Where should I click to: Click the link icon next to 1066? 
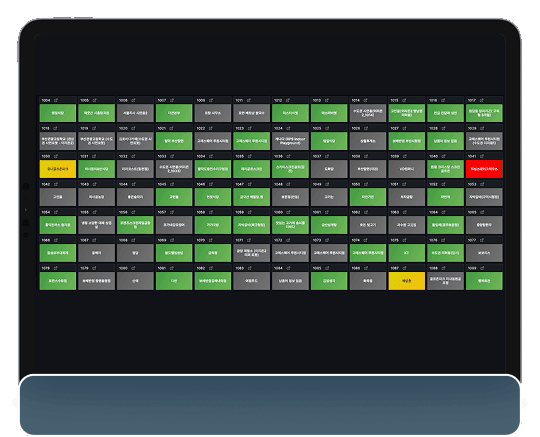tap(56, 240)
